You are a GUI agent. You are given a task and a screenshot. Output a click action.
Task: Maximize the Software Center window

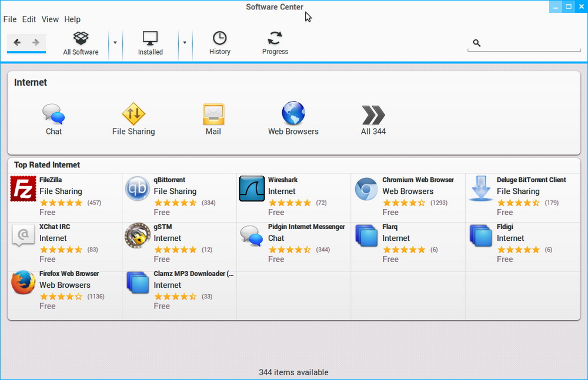coord(569,6)
